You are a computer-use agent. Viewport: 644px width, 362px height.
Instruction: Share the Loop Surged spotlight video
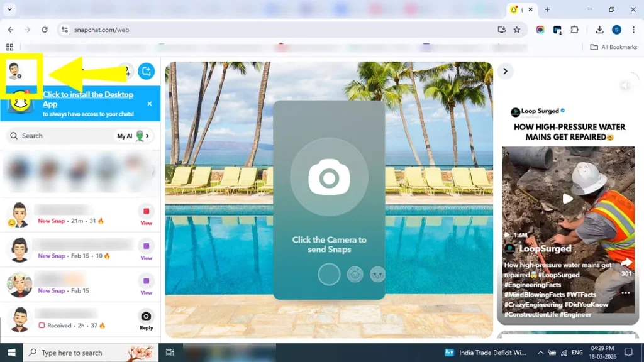coord(626,263)
